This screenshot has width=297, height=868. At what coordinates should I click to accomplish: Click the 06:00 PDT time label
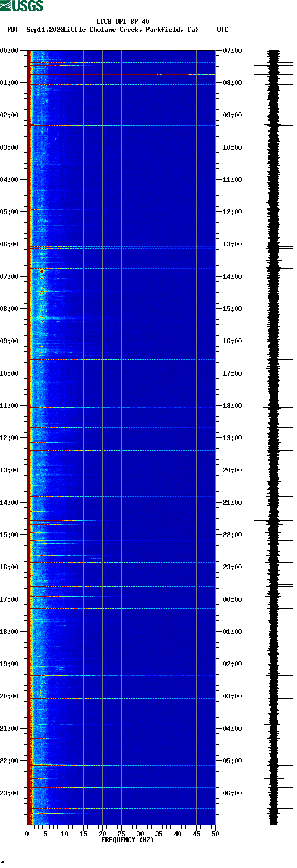9,244
